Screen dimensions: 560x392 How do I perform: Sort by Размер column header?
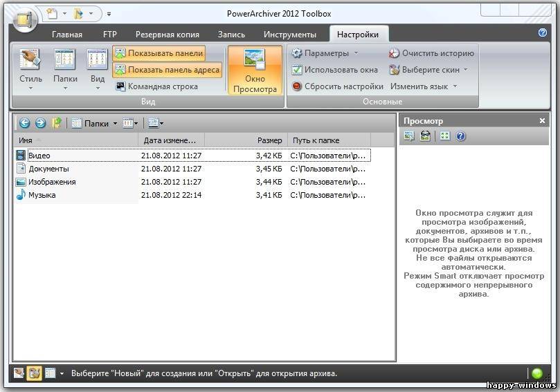(x=246, y=140)
